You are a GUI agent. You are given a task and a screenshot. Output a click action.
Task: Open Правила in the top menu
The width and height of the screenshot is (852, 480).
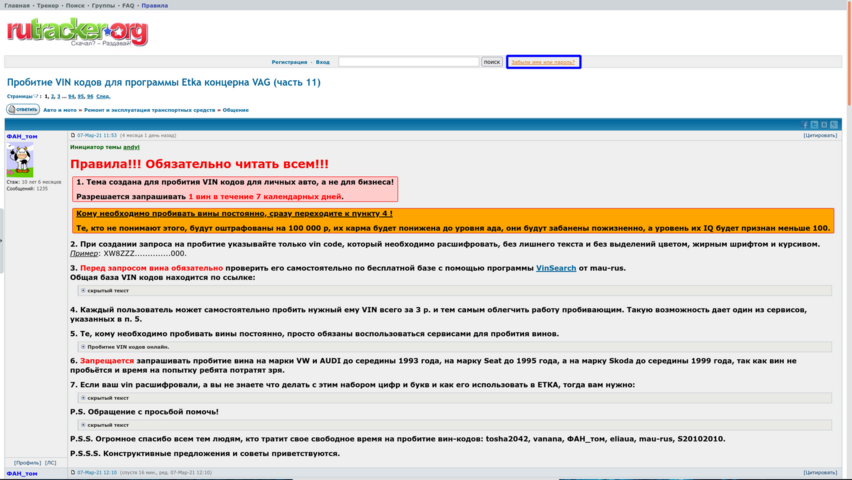point(155,5)
